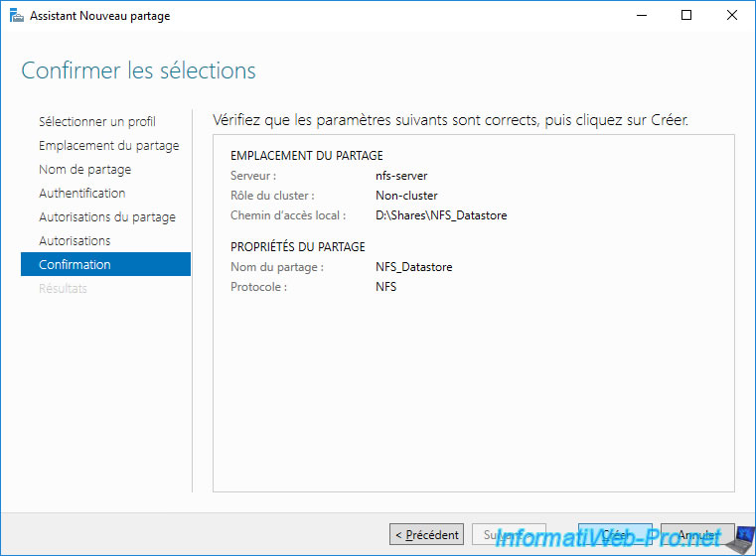Click the Protocole value NFS
756x556 pixels.
[x=385, y=287]
